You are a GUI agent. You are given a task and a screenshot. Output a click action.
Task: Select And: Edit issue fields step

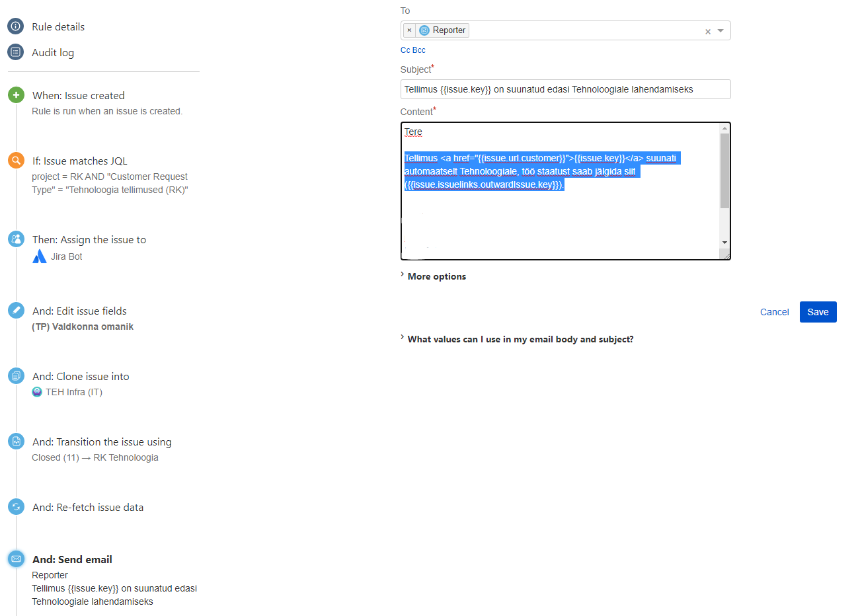(x=79, y=311)
